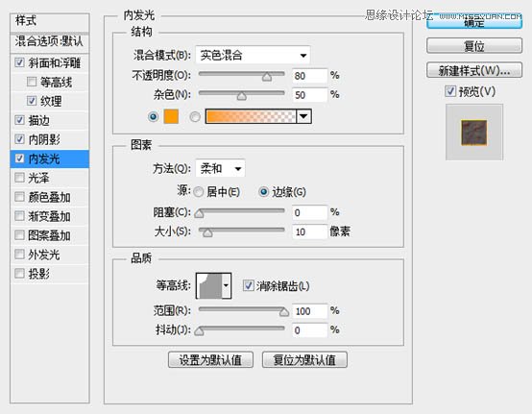Image resolution: width=532 pixels, height=414 pixels.
Task: Click the 新建样式(W)... button
Action: coord(474,70)
